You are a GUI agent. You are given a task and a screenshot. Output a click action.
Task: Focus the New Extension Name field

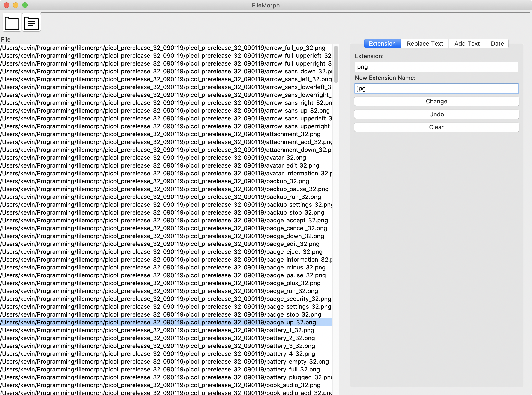tap(436, 88)
